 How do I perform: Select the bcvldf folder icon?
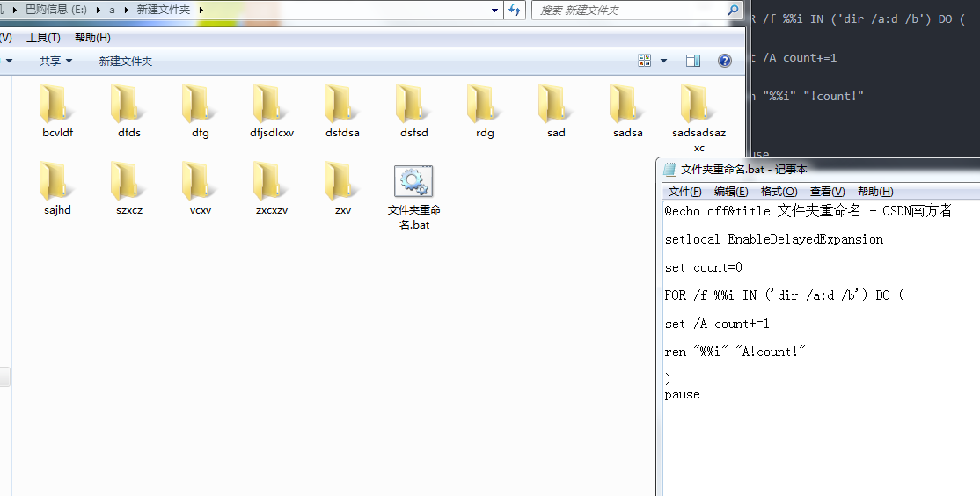click(57, 104)
